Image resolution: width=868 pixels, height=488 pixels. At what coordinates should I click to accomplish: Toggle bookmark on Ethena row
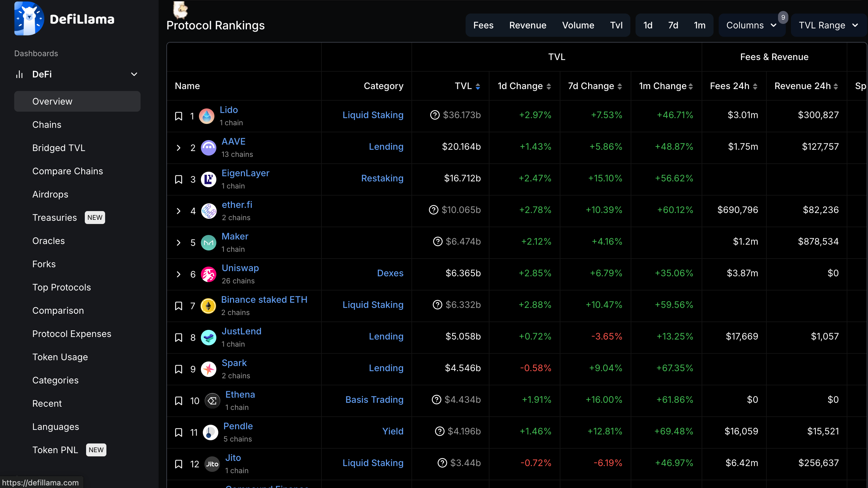coord(179,401)
